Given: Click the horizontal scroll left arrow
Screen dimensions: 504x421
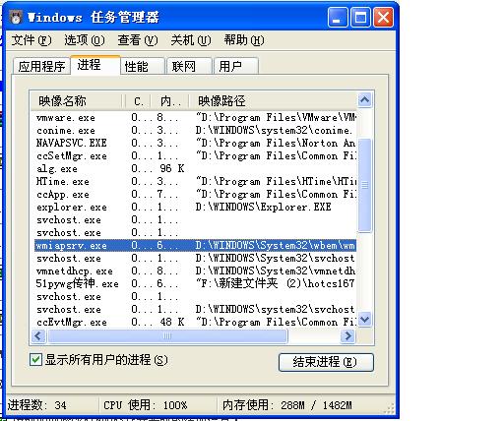Looking at the screenshot, I should (x=38, y=335).
